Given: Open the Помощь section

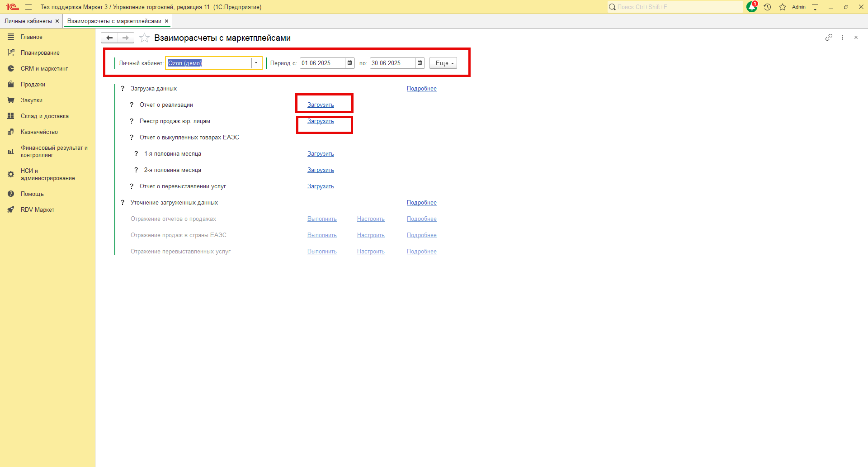Looking at the screenshot, I should [47, 194].
